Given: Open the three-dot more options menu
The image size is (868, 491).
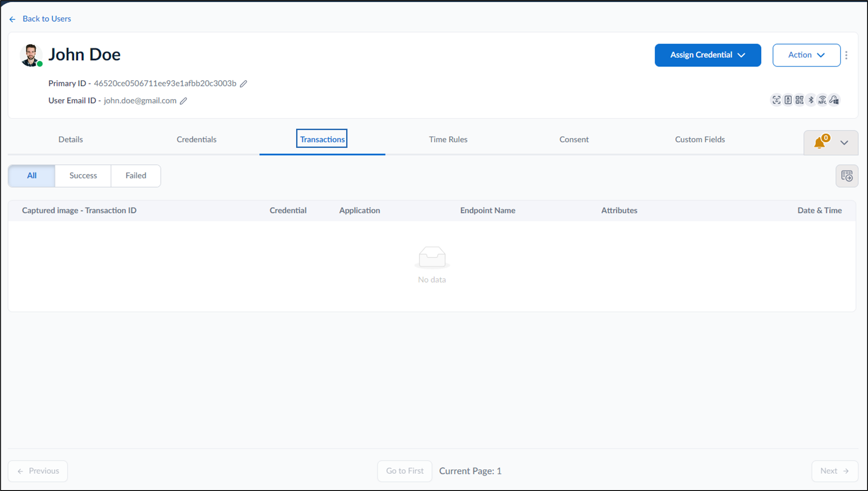Looking at the screenshot, I should [846, 55].
